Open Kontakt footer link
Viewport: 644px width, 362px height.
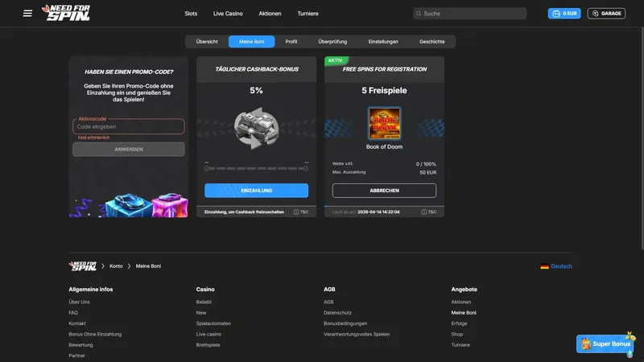[x=77, y=323]
